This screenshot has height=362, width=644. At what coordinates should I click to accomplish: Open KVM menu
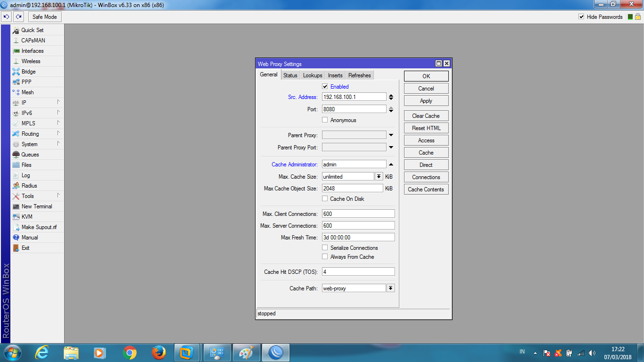[x=37, y=217]
